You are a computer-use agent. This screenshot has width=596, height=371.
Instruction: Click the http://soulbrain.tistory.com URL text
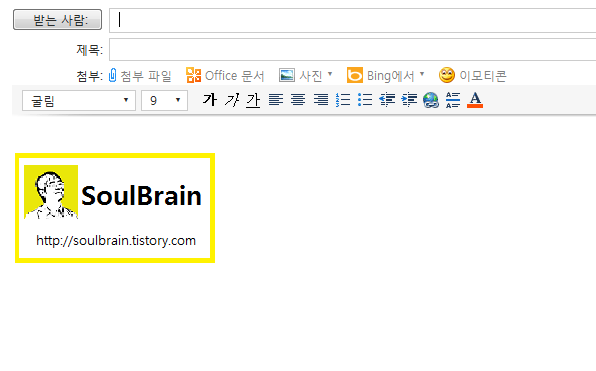(116, 241)
